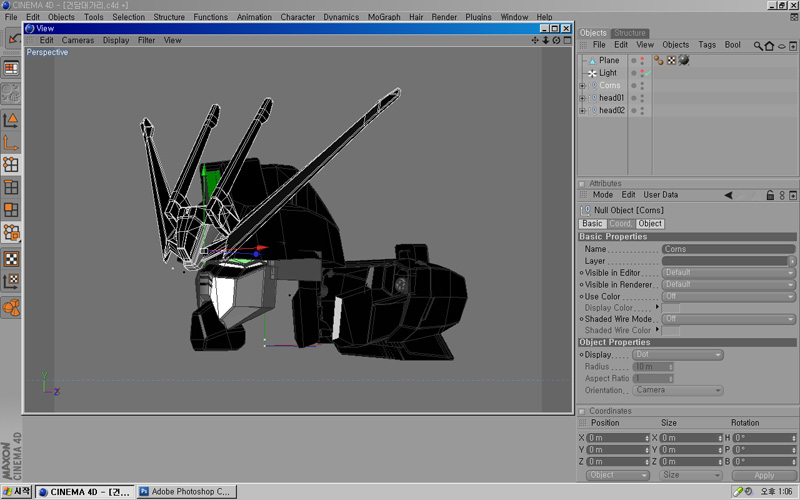800x500 pixels.
Task: Open the Tags menu in Objects panel
Action: (x=707, y=45)
